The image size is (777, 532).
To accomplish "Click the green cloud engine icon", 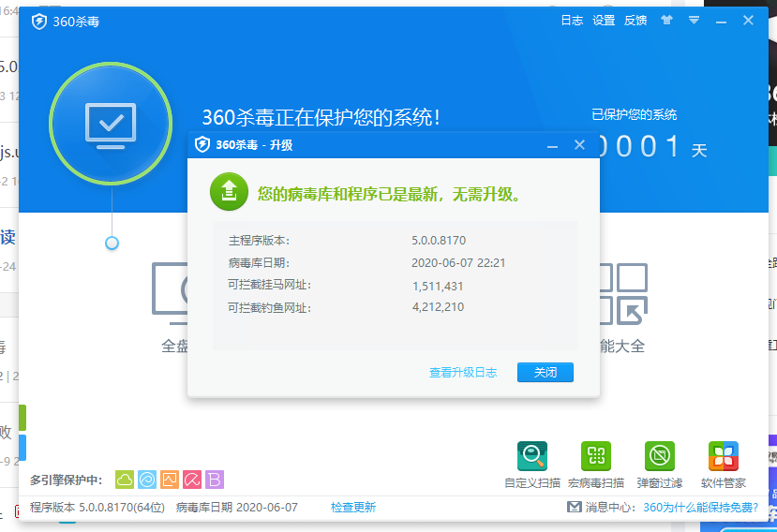I will coord(125,480).
